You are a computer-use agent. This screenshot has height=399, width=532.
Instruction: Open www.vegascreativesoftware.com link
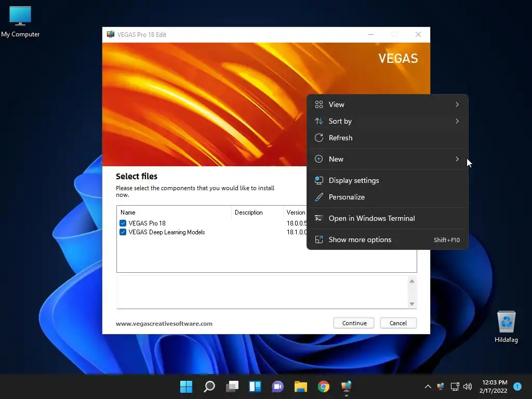pos(164,324)
